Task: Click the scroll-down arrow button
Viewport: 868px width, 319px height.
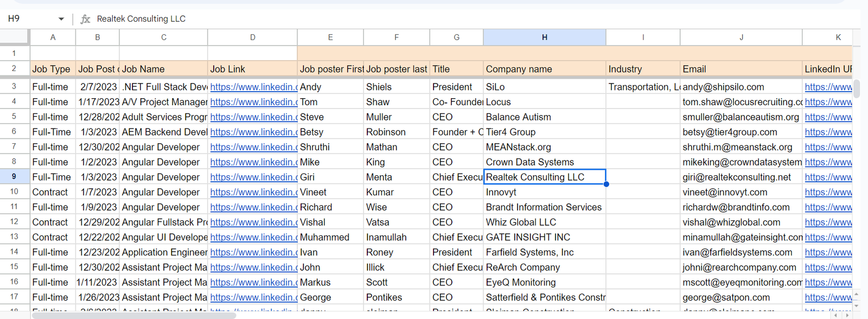Action: (x=857, y=305)
